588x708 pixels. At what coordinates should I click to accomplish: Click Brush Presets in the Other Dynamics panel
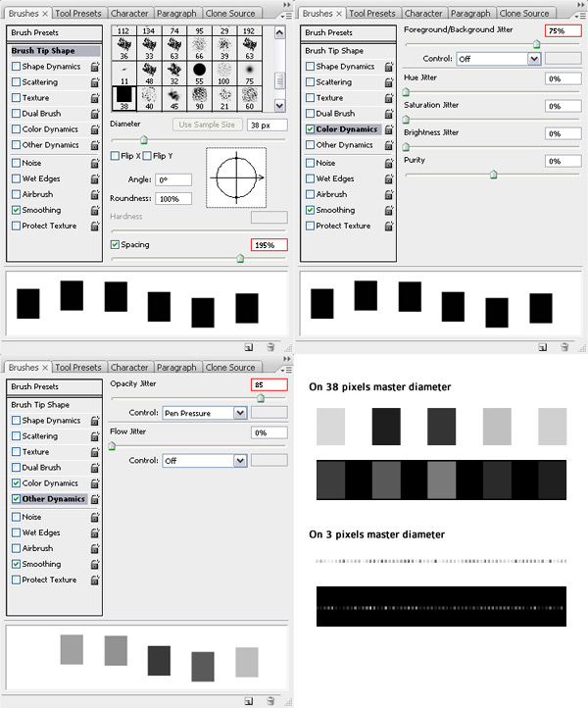tap(54, 387)
